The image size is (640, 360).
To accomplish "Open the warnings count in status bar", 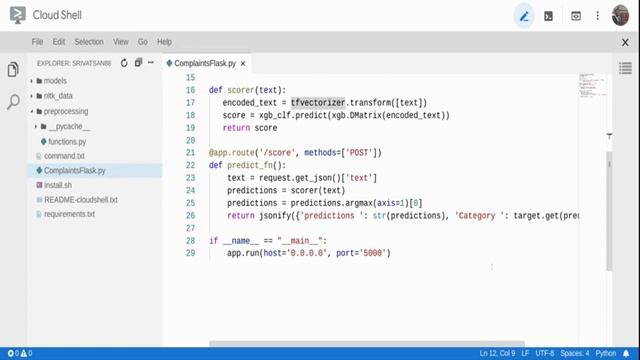I will tap(26, 353).
